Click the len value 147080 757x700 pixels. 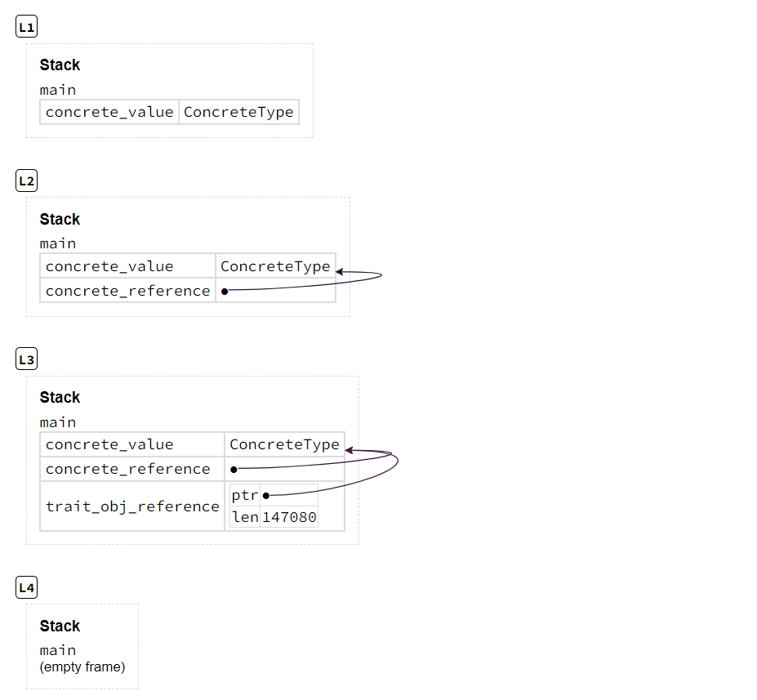[289, 517]
